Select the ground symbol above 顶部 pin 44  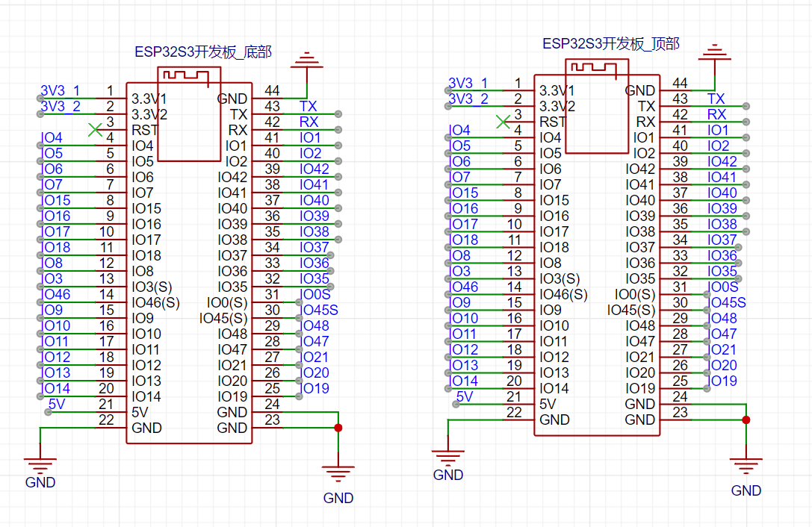(x=715, y=52)
